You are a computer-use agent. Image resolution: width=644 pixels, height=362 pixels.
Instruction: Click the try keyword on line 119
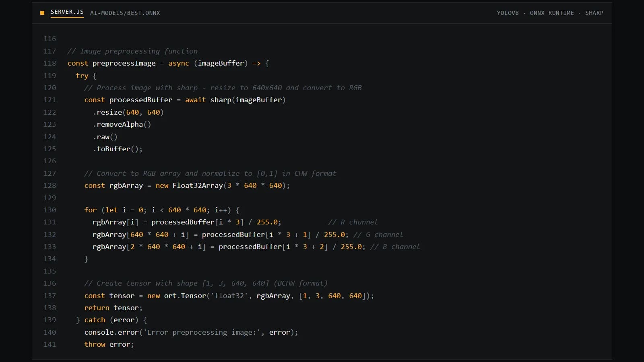(x=82, y=76)
